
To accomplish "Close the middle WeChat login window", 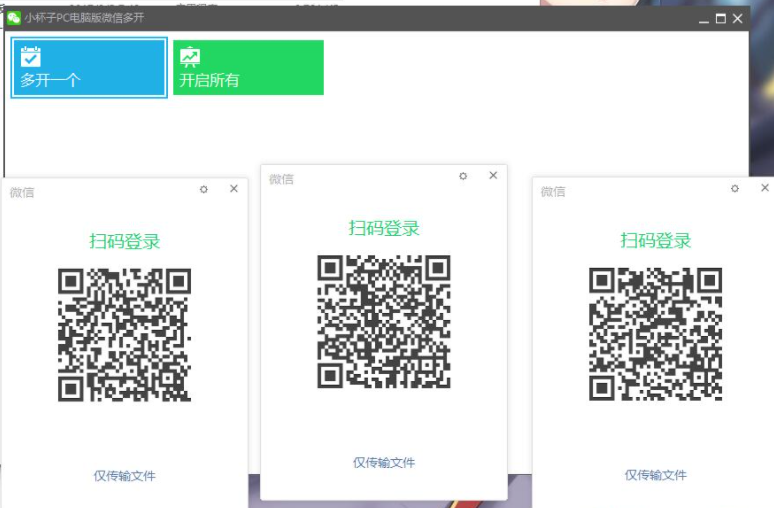I will click(x=493, y=175).
